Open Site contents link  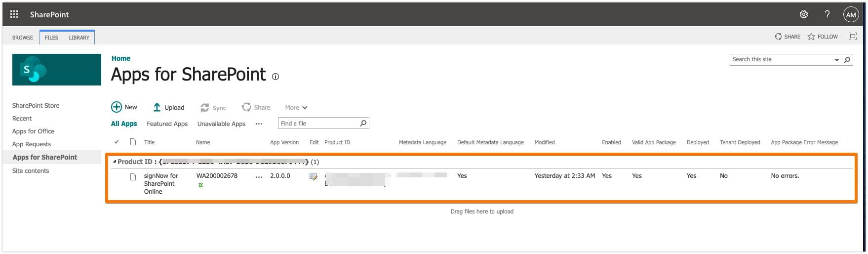[x=31, y=171]
